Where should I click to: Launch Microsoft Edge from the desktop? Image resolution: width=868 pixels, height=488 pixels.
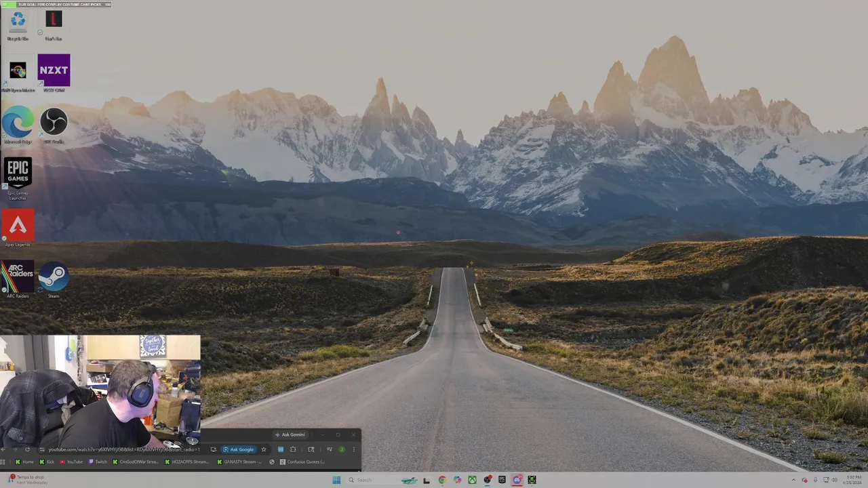tap(18, 126)
